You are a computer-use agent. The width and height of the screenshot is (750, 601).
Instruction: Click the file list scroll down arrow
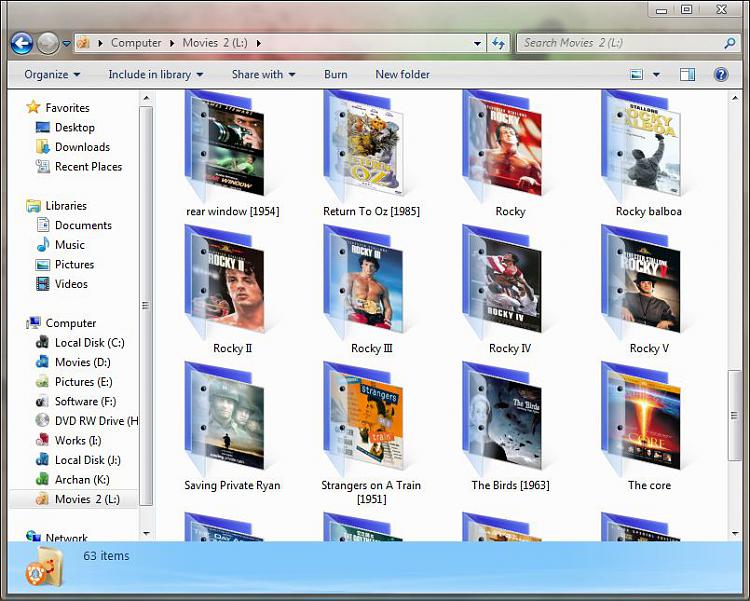(x=735, y=533)
